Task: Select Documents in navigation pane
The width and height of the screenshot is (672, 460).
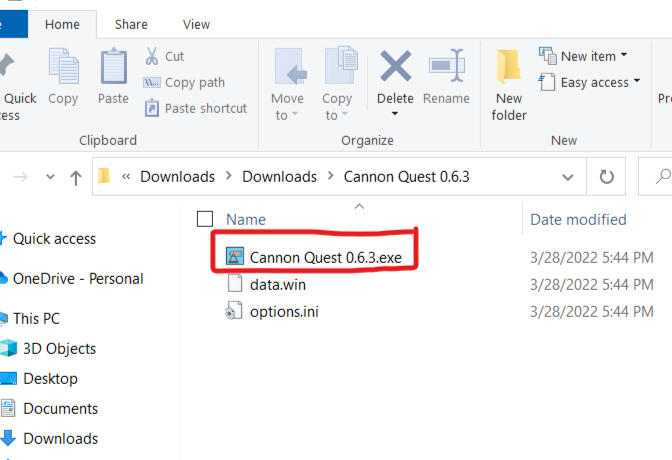Action: pyautogui.click(x=60, y=408)
